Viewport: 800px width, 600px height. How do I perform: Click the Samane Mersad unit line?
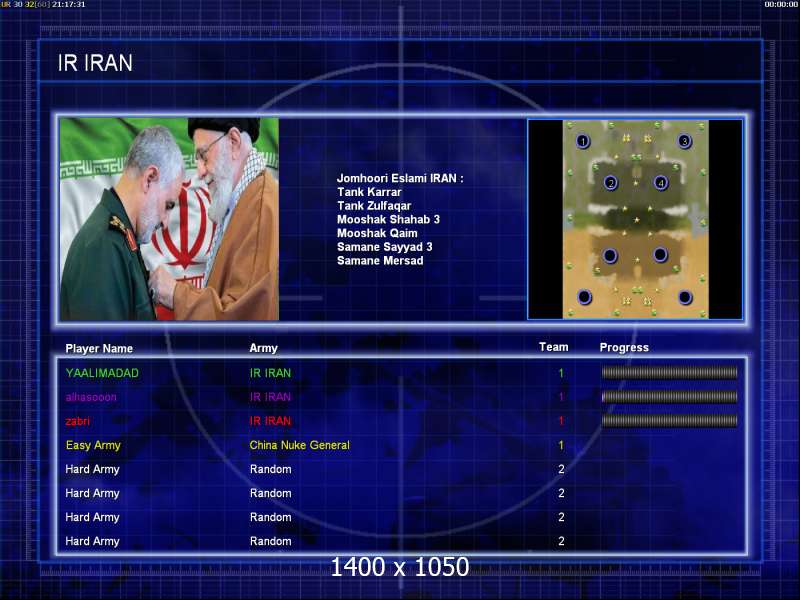pyautogui.click(x=380, y=261)
